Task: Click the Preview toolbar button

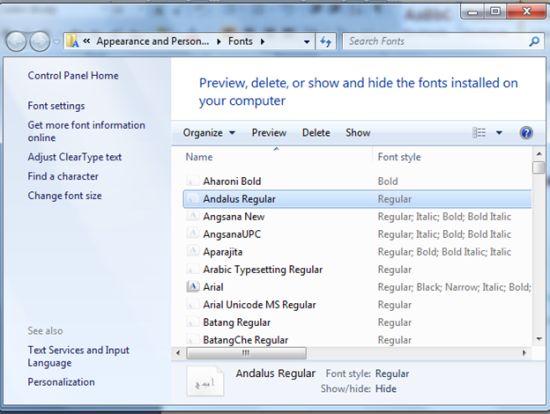Action: click(269, 133)
